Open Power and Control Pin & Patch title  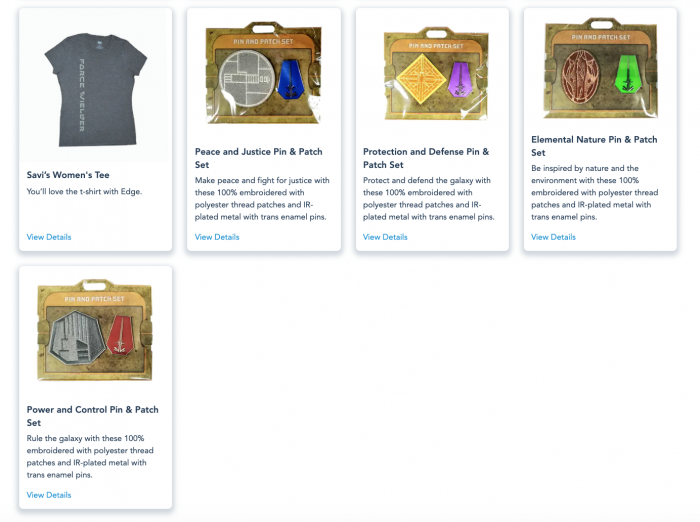[92, 416]
